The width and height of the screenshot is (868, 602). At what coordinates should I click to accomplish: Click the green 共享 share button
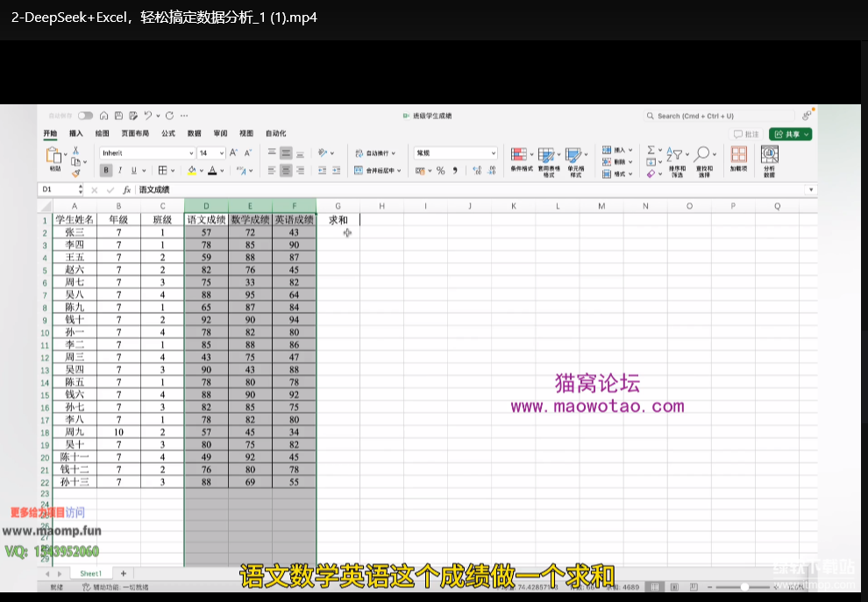790,134
